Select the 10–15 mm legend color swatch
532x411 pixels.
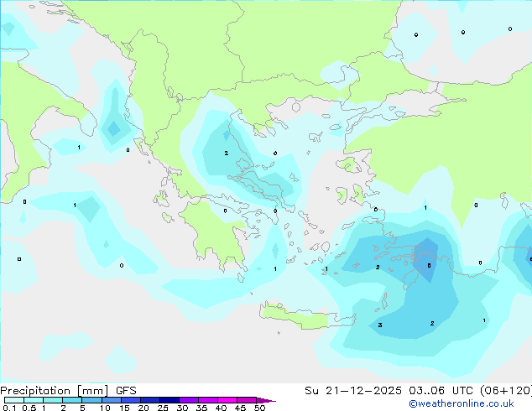click(x=111, y=400)
